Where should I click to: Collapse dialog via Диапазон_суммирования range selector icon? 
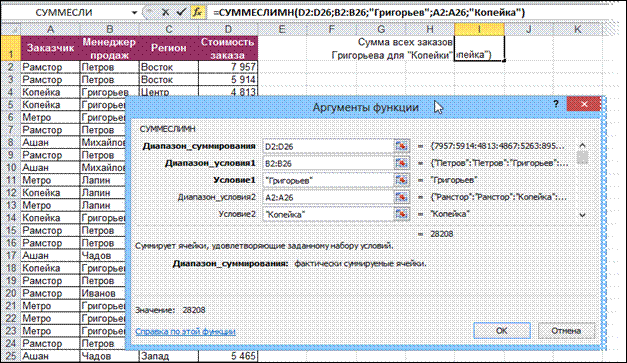point(401,146)
